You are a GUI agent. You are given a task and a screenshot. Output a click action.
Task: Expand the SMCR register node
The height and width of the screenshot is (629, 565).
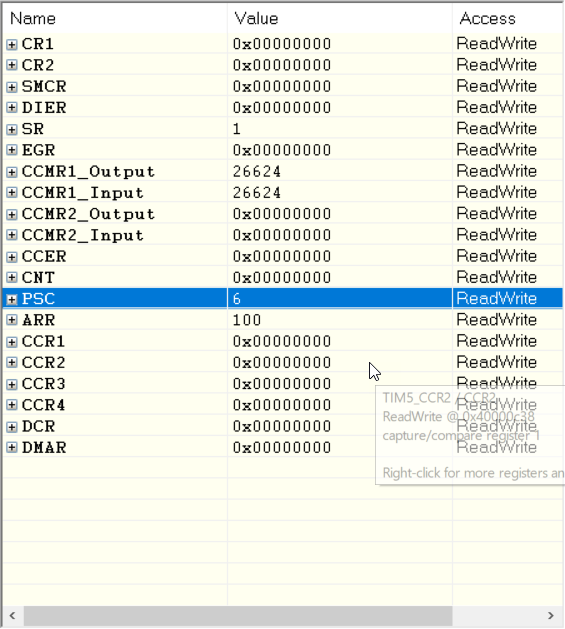tap(12, 87)
